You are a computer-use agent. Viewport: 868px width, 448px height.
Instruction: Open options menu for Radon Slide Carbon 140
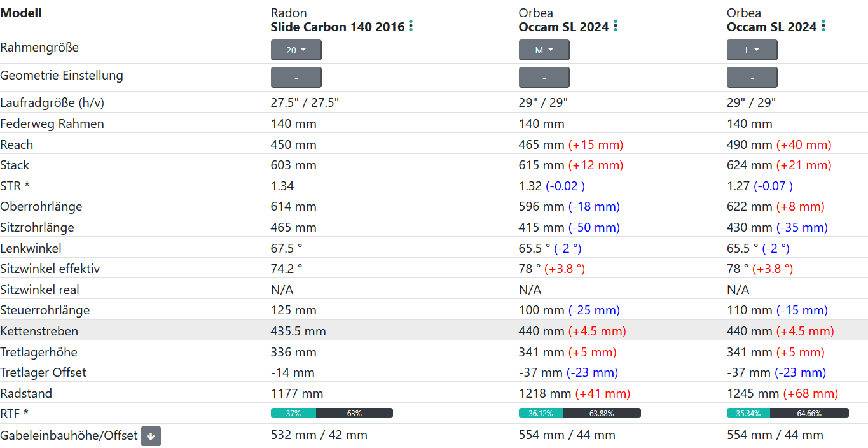point(411,26)
